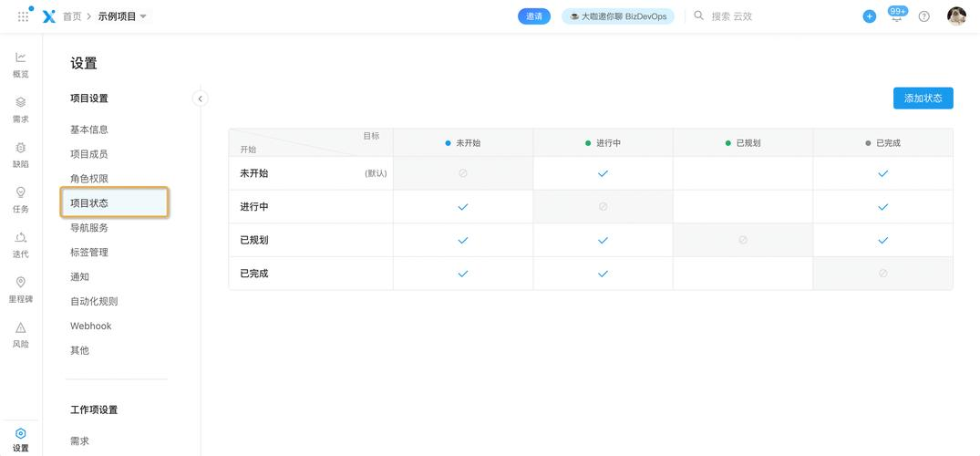Open 里程碑 in the sidebar
980x456 pixels.
[21, 290]
